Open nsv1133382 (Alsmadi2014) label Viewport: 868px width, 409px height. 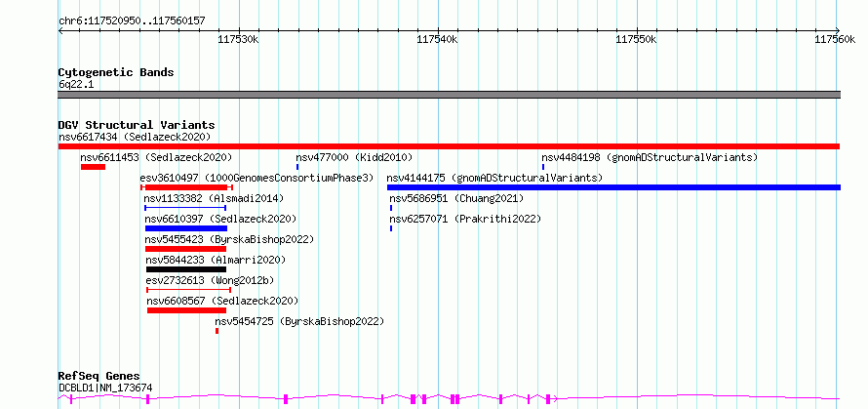click(214, 198)
